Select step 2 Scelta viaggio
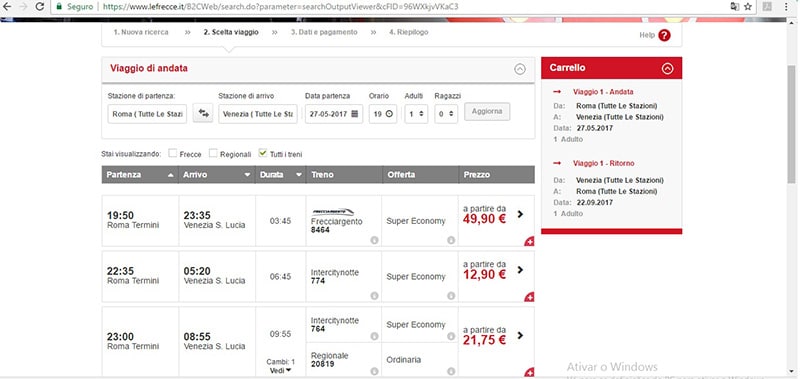800x379 pixels. (231, 32)
